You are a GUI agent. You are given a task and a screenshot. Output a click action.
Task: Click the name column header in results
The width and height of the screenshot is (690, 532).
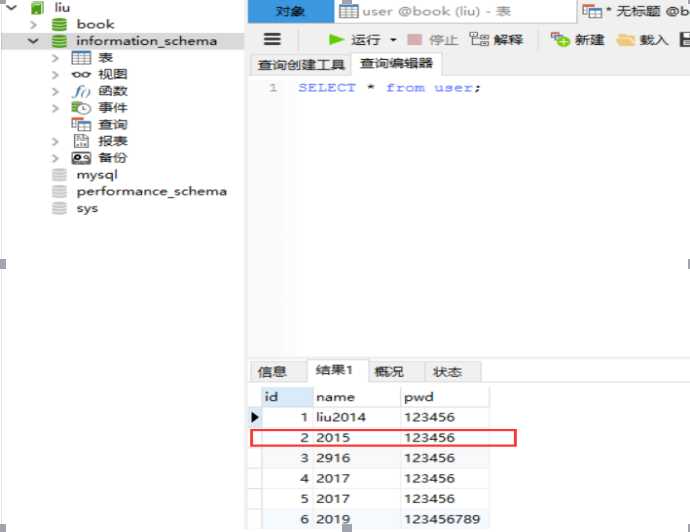pos(335,396)
